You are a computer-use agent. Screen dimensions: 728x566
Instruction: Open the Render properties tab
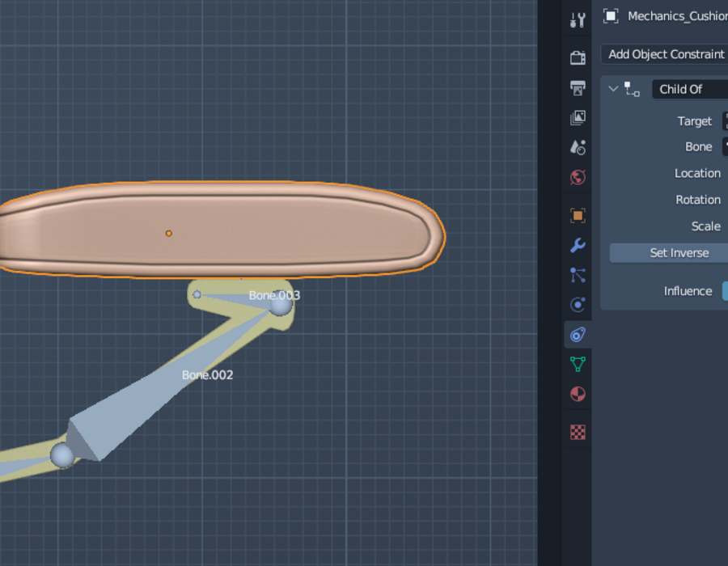point(578,57)
